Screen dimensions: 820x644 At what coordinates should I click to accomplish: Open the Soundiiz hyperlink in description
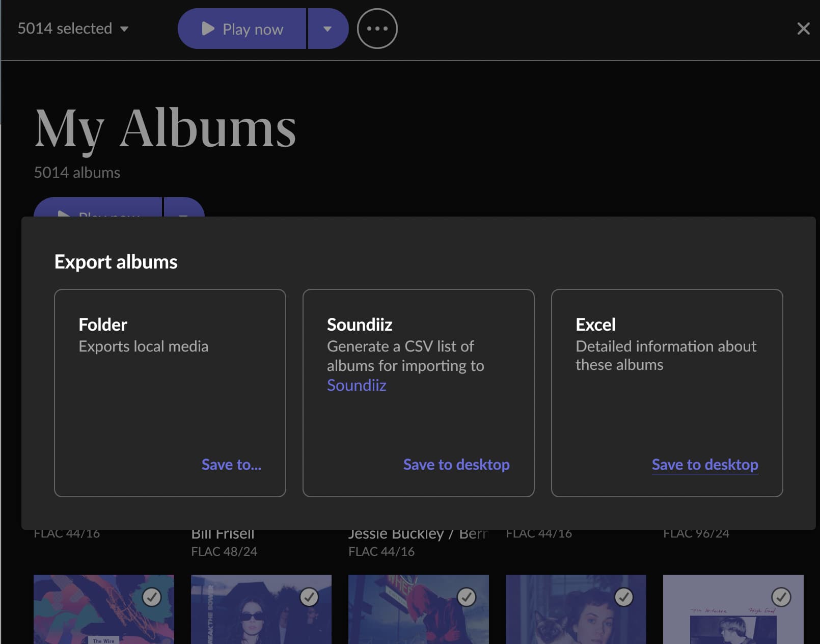coord(357,385)
